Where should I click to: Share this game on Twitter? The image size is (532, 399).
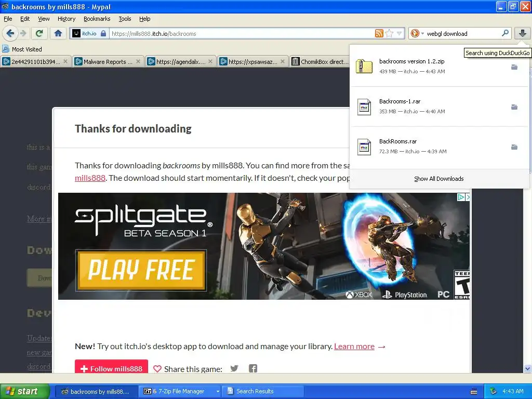pos(234,368)
